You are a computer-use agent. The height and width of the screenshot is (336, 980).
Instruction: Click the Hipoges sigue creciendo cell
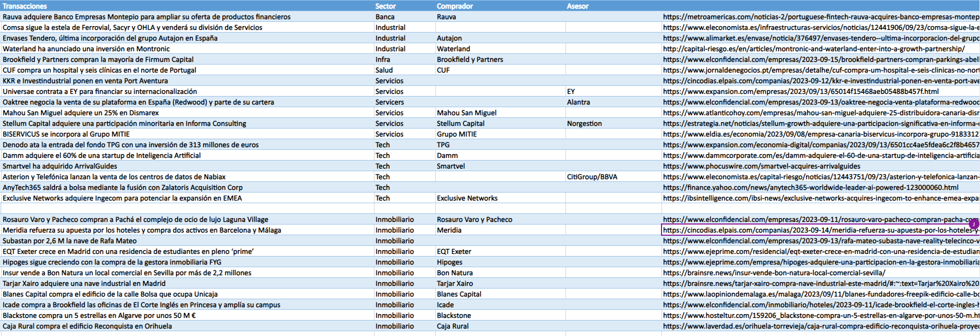click(x=187, y=262)
